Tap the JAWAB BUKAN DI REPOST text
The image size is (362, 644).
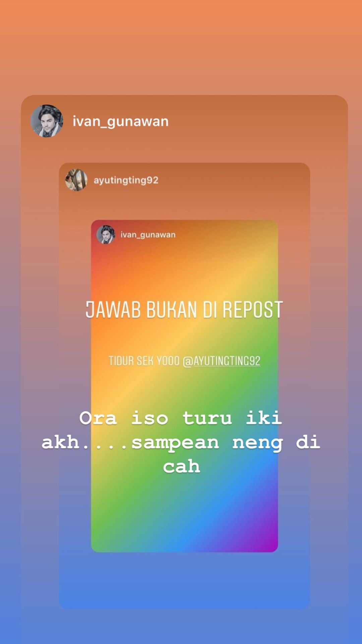tap(184, 310)
